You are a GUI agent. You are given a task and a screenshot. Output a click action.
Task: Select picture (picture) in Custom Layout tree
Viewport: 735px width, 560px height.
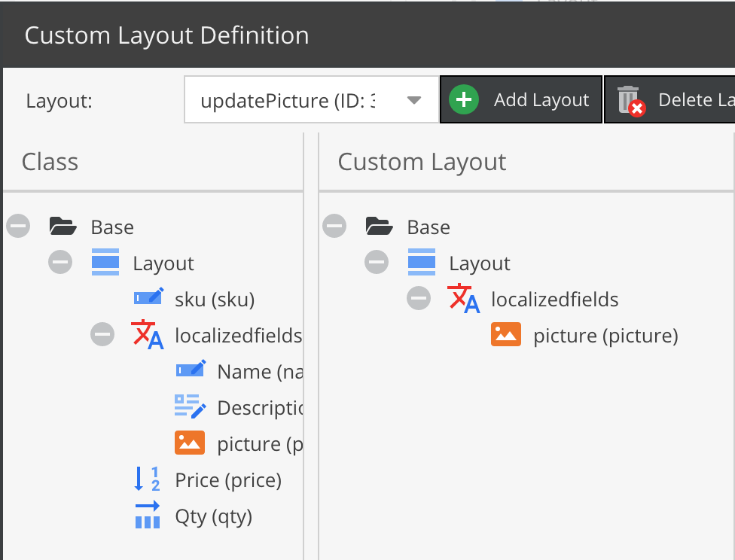605,336
